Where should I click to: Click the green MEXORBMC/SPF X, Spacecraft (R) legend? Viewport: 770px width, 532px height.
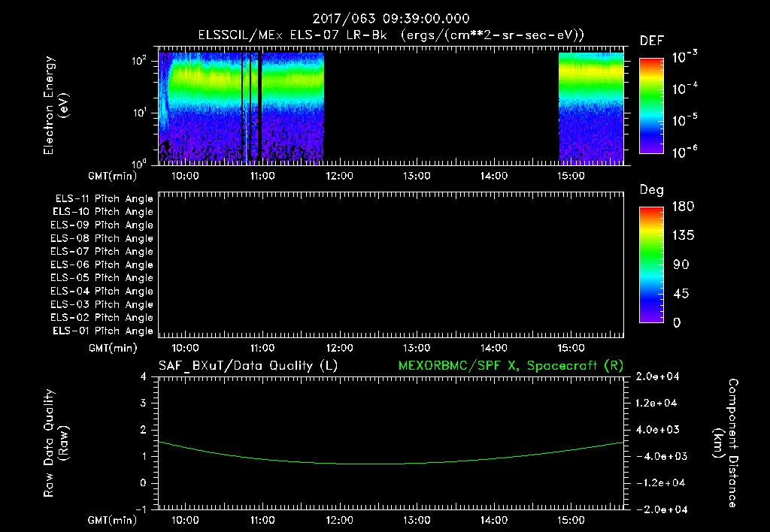[511, 366]
